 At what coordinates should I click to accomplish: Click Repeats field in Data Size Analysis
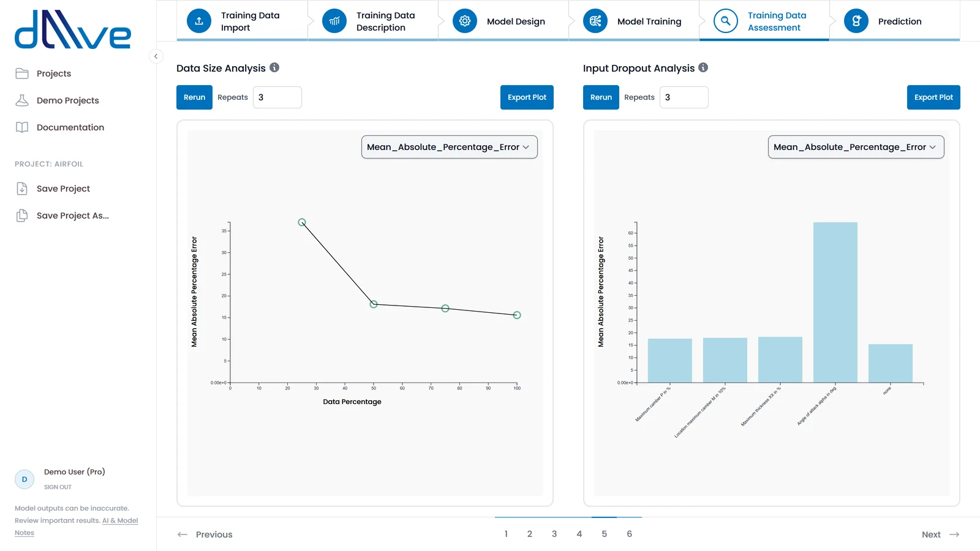coord(277,97)
